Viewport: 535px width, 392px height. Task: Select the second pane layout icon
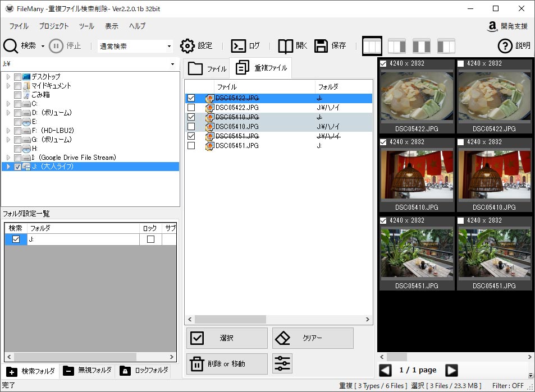tap(397, 46)
